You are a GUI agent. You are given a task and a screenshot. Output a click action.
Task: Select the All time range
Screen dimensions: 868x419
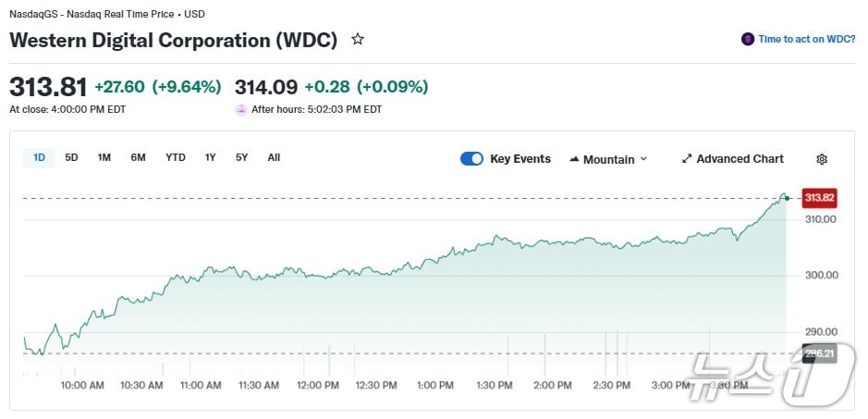[274, 157]
